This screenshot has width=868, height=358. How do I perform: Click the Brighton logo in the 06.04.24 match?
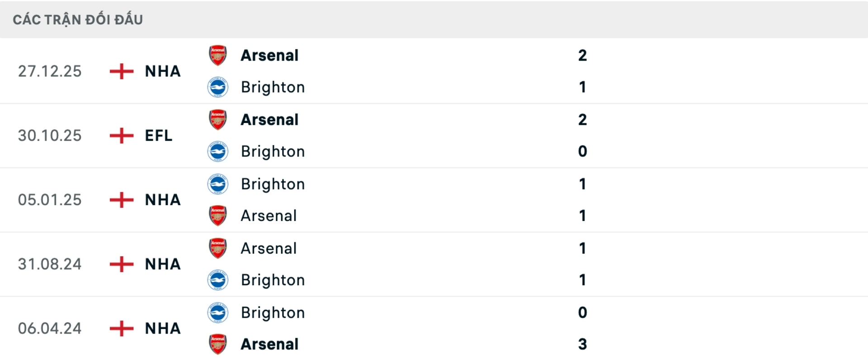click(x=217, y=312)
